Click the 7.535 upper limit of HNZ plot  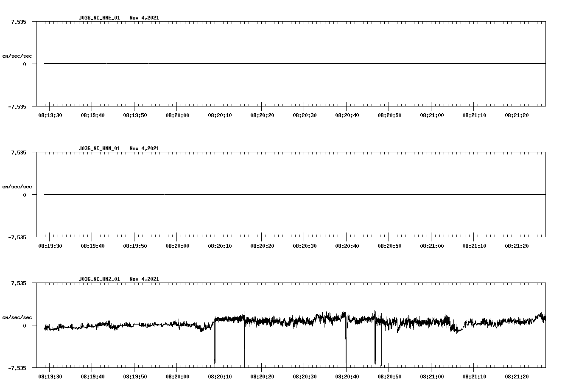[x=18, y=283]
